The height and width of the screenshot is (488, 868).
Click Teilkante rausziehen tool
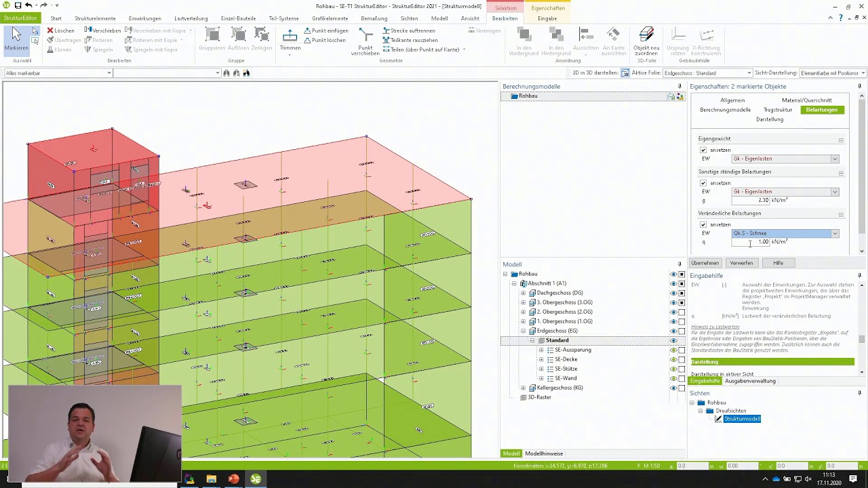(x=410, y=40)
